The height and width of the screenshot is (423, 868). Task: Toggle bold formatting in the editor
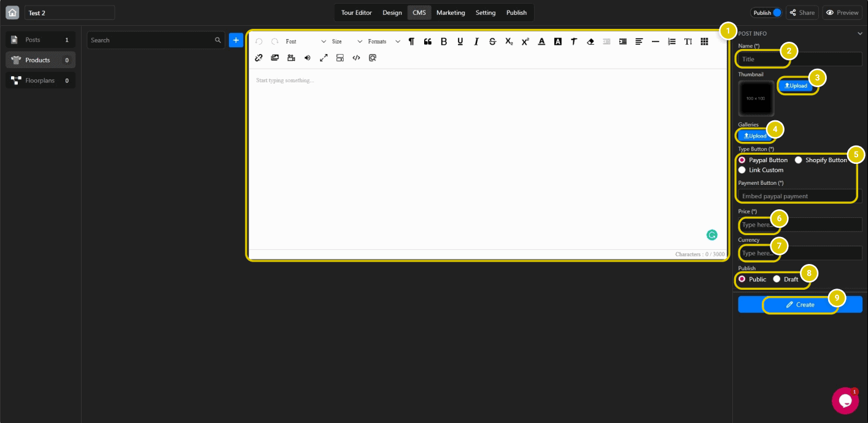tap(444, 41)
